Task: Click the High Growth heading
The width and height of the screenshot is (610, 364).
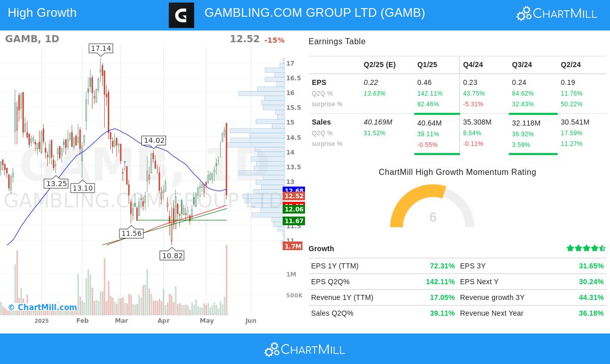Action: [42, 13]
